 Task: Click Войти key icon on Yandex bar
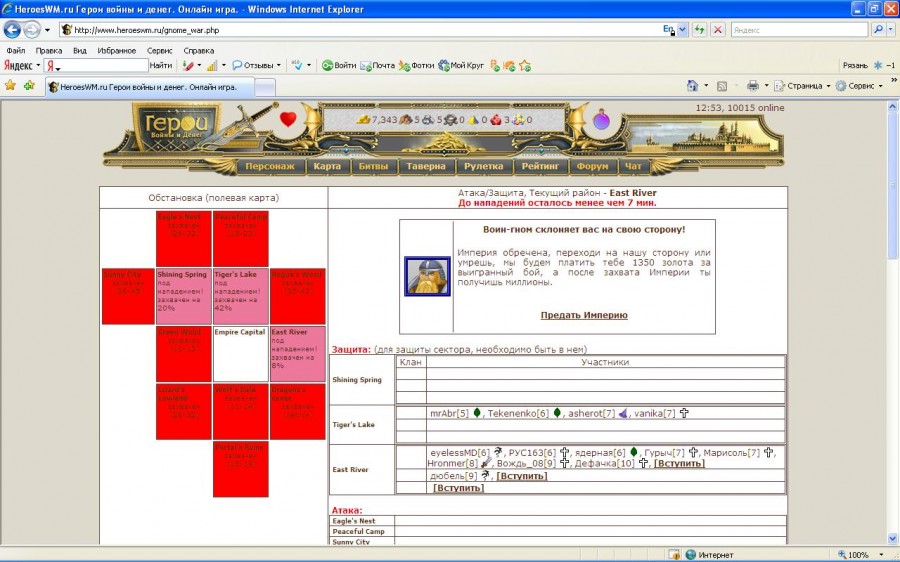(328, 65)
